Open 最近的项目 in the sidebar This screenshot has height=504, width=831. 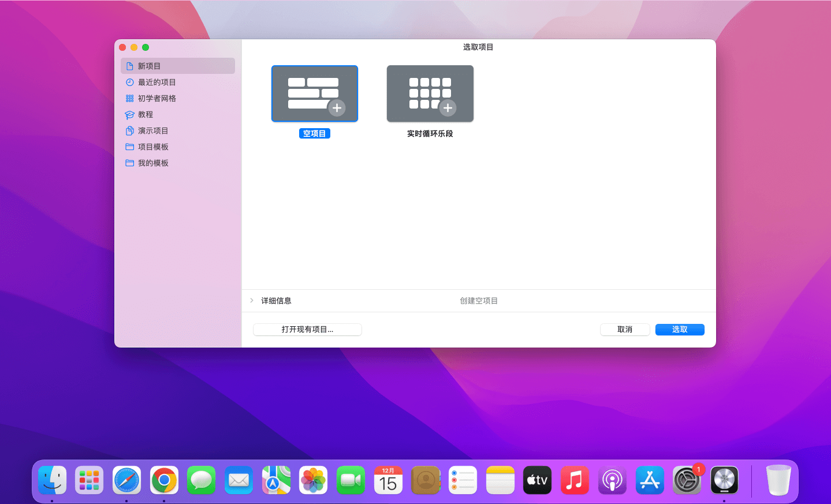(157, 82)
